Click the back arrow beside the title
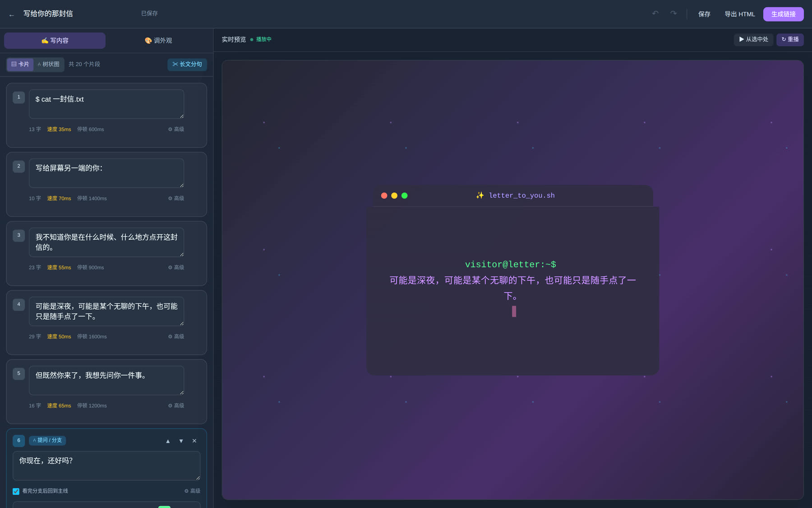This screenshot has width=812, height=508. (12, 14)
